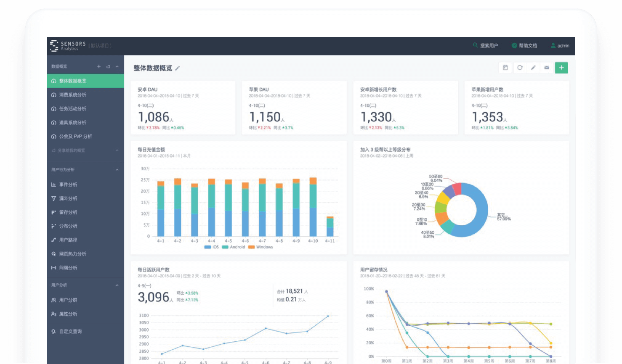Collapse the 用户行为分析 section
Screen dimensions: 622x364
117,170
